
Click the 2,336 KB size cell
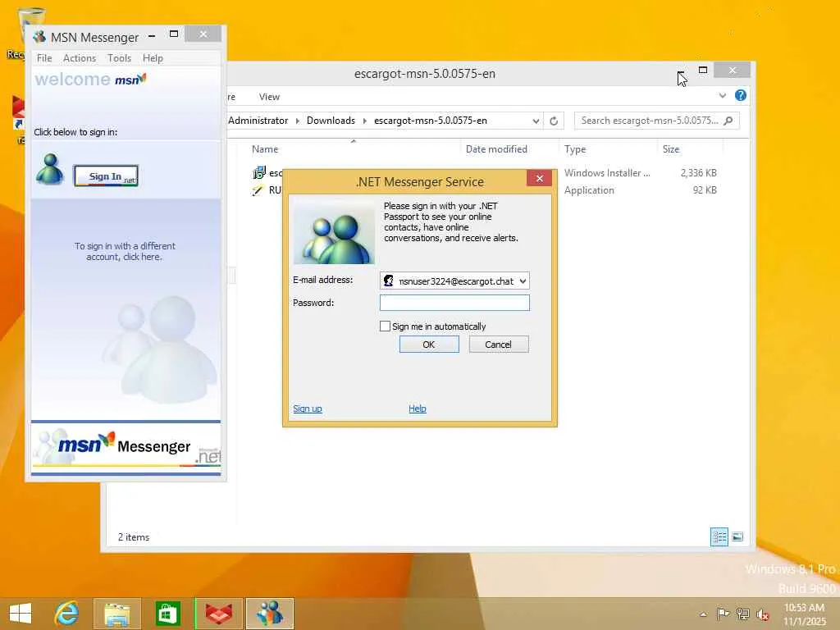point(699,172)
